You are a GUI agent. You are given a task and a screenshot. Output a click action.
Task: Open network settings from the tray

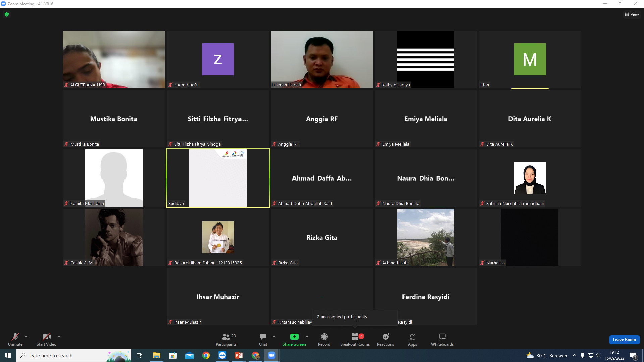click(591, 355)
